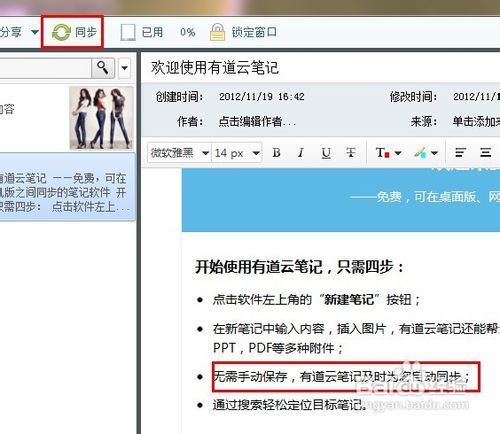The width and height of the screenshot is (500, 434).
Task: Click the center align icon
Action: (x=485, y=153)
